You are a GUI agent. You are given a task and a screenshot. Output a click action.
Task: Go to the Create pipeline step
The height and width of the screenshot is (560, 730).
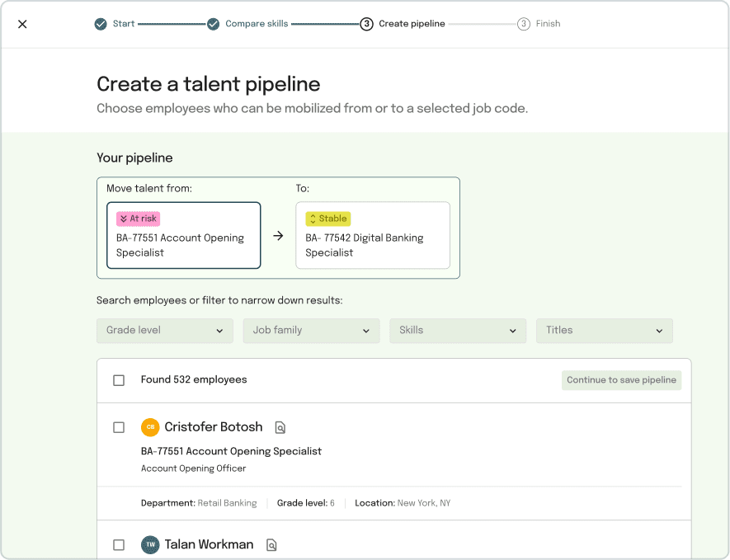[x=412, y=24]
